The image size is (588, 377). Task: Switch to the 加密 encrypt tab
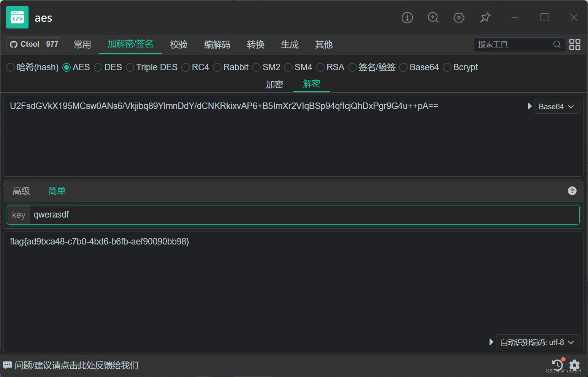274,84
